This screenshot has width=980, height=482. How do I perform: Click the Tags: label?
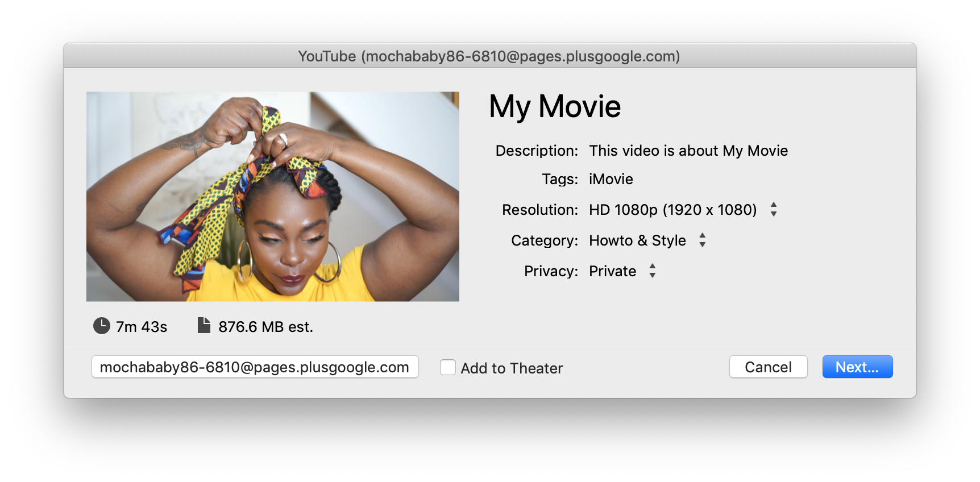click(x=560, y=179)
